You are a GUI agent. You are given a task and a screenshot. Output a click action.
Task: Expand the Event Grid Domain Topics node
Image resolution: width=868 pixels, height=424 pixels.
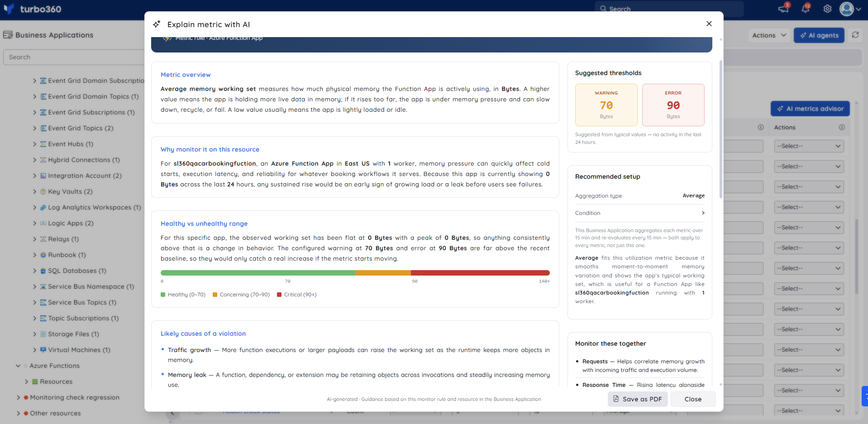tap(35, 96)
